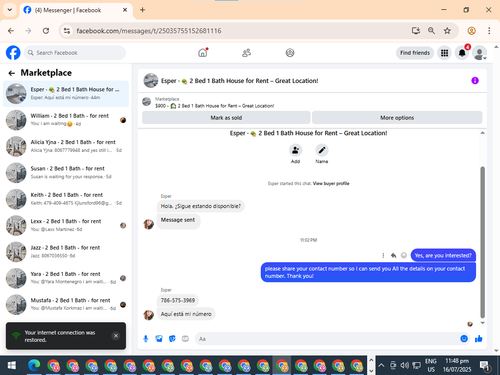Show hidden system tray icons
Image resolution: width=500 pixels, height=375 pixels.
point(381,366)
